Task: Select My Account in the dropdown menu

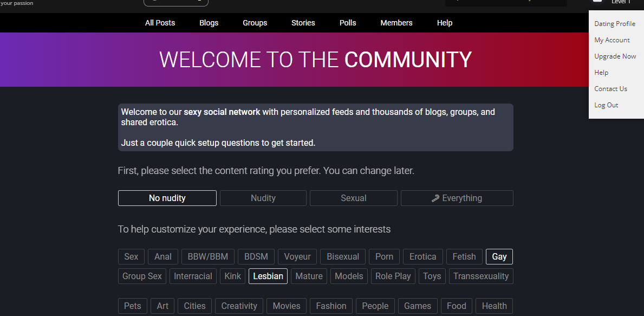Action: pyautogui.click(x=612, y=40)
